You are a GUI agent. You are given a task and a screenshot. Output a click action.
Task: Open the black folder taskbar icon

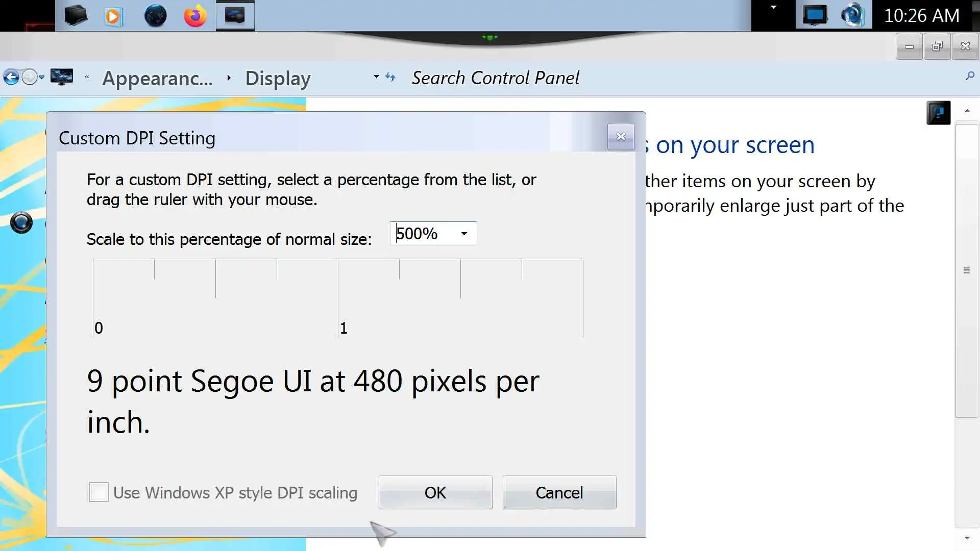[76, 16]
